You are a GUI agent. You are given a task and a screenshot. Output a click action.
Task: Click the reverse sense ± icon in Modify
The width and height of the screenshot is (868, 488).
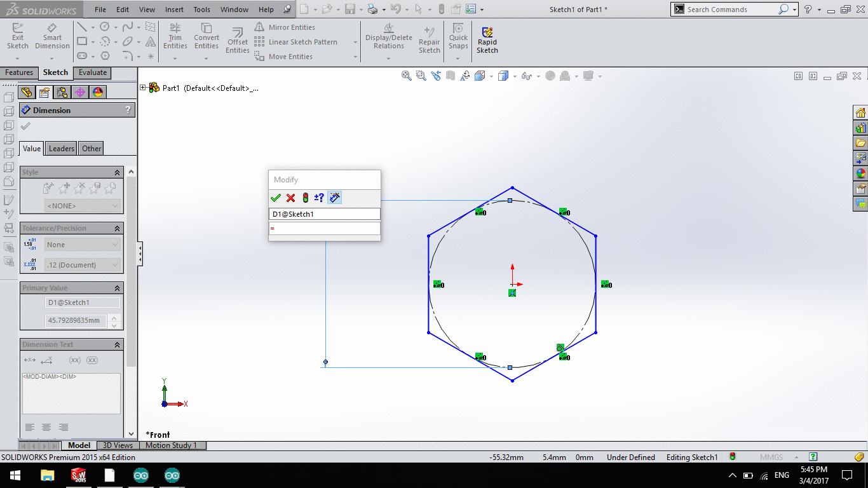[x=320, y=198]
